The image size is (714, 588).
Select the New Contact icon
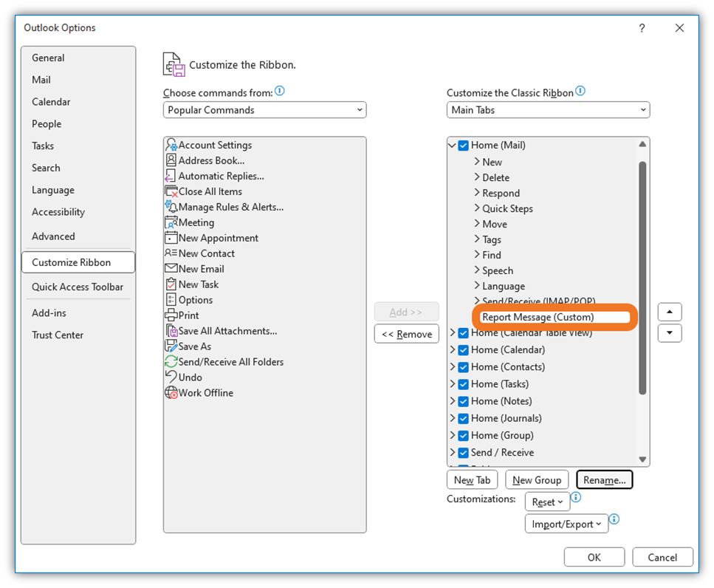pos(171,253)
